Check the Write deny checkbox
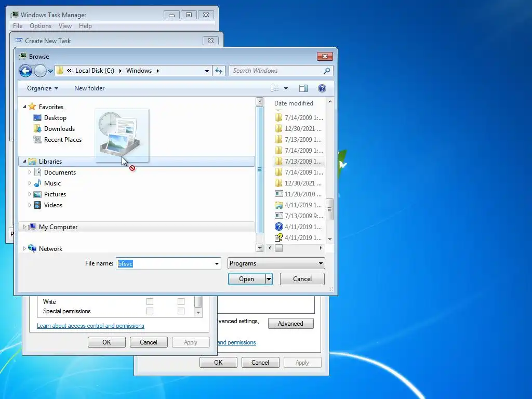Screen dimensions: 532x399 coord(181,301)
